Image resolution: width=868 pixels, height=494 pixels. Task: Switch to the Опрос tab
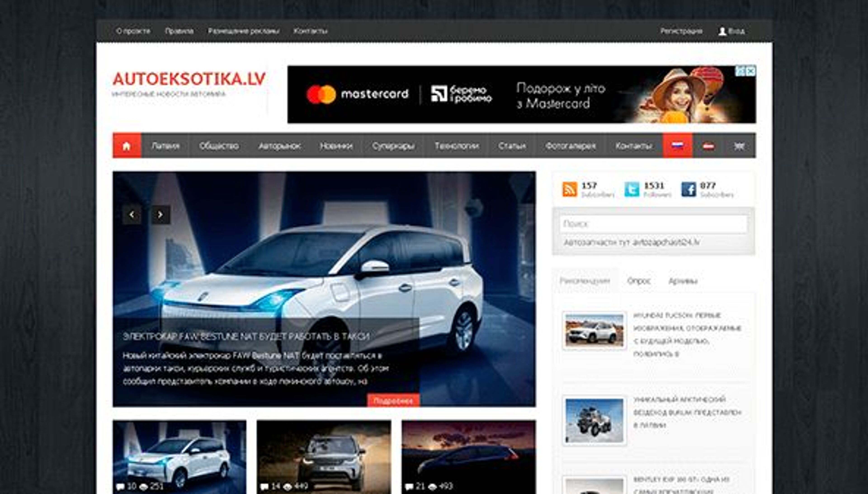[639, 281]
